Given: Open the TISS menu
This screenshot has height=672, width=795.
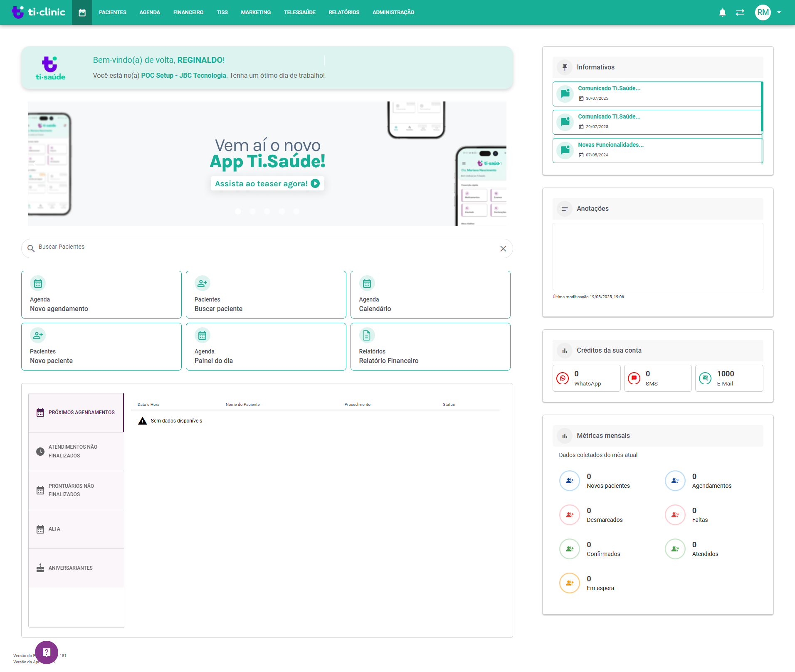Looking at the screenshot, I should click(222, 12).
